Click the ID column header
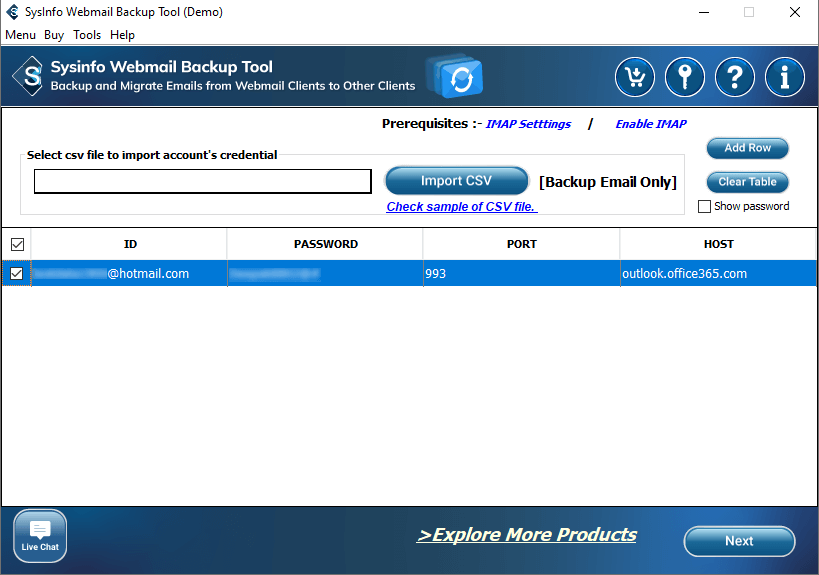The image size is (819, 575). [130, 244]
